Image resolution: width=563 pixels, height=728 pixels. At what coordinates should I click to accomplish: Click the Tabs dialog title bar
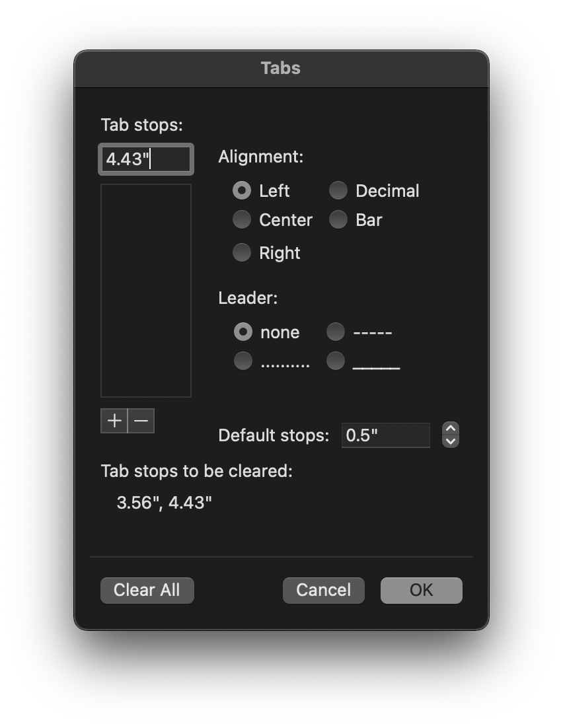281,69
